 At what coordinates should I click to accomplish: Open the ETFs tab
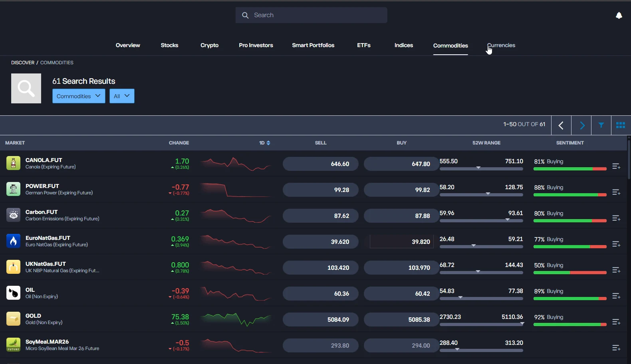click(x=364, y=45)
